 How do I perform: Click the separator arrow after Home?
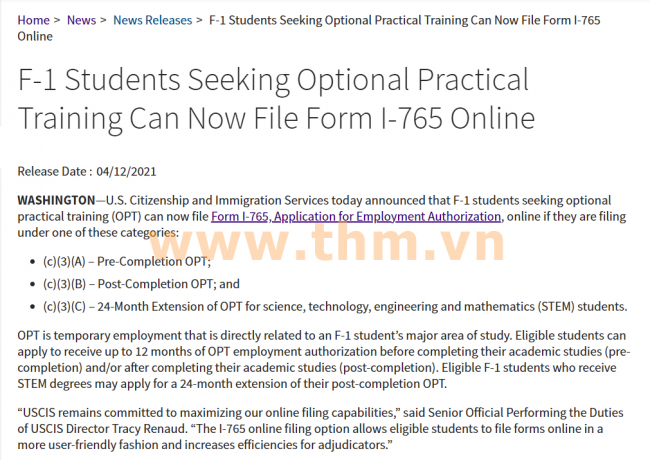click(x=57, y=20)
